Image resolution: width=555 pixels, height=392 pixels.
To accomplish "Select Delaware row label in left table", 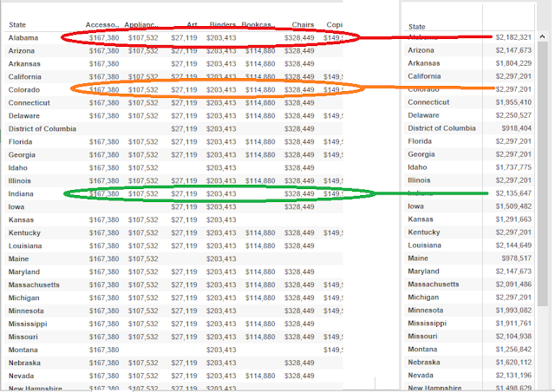I will tap(24, 116).
